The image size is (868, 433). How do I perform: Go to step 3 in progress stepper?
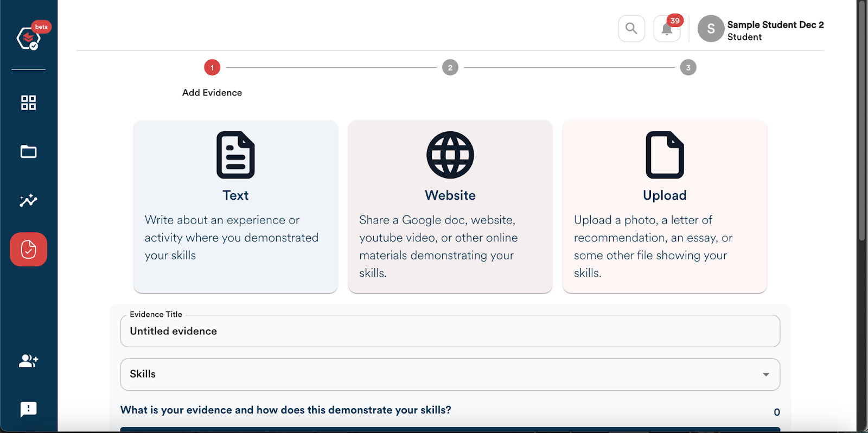point(688,68)
